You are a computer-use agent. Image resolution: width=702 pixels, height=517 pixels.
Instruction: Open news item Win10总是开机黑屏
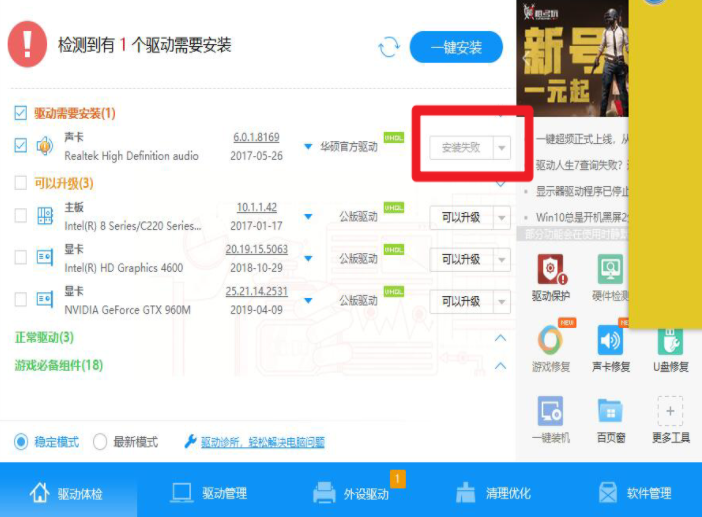pyautogui.click(x=582, y=218)
